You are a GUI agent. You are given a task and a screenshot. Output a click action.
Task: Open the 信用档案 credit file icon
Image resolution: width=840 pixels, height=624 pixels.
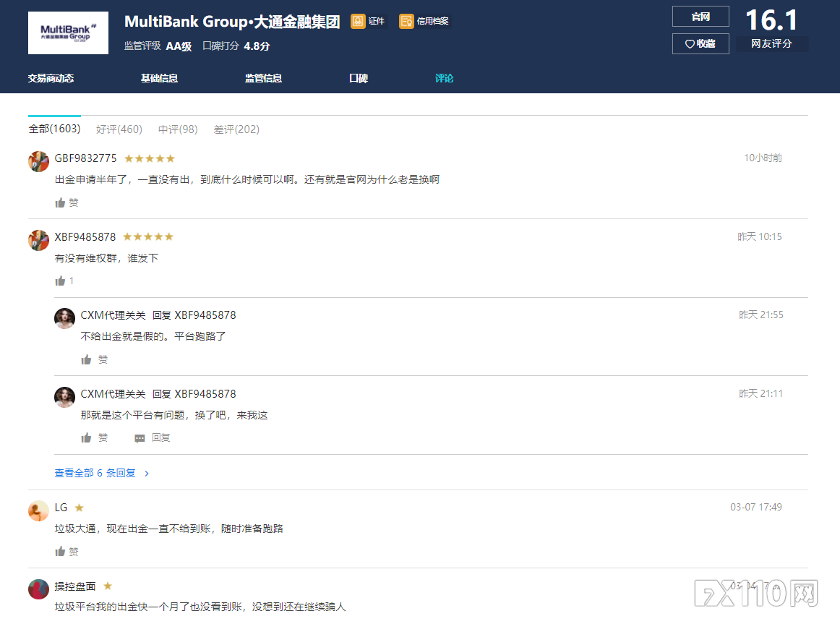pyautogui.click(x=406, y=21)
